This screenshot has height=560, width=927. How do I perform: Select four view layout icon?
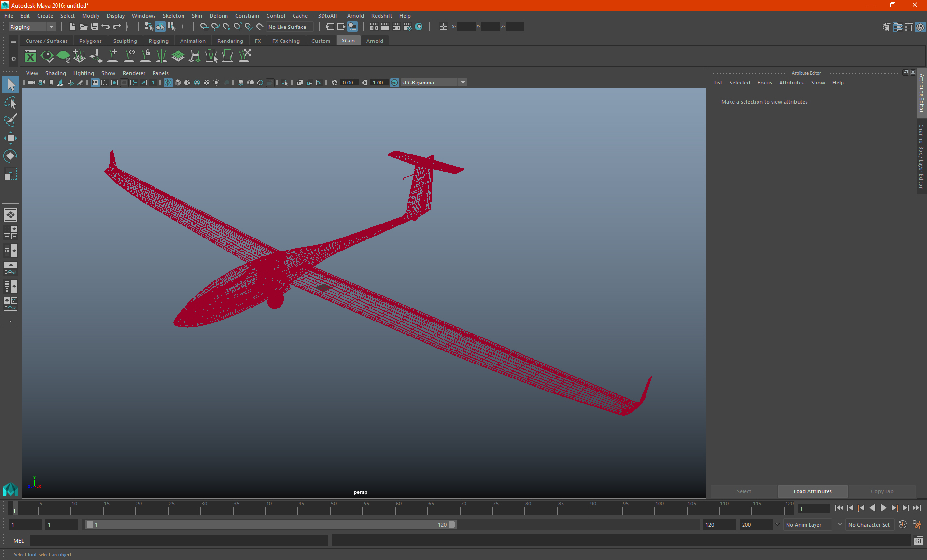(10, 233)
